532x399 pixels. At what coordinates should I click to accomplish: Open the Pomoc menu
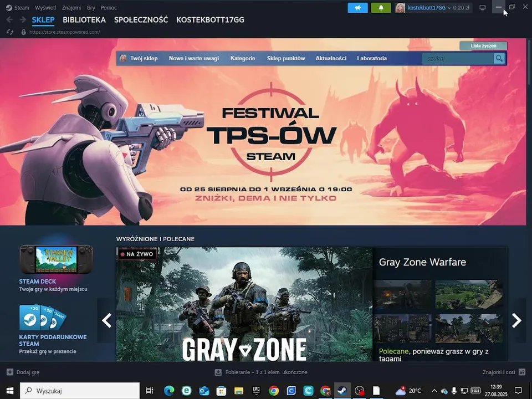(109, 7)
